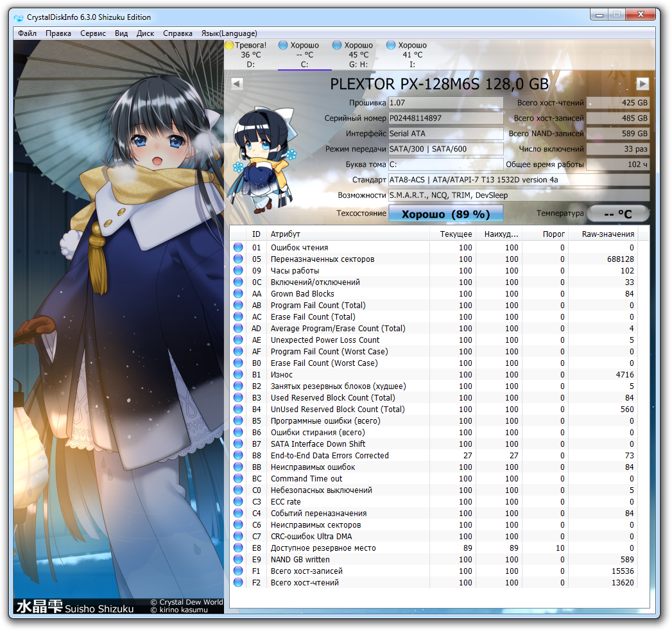Click the temperature display button

617,214
